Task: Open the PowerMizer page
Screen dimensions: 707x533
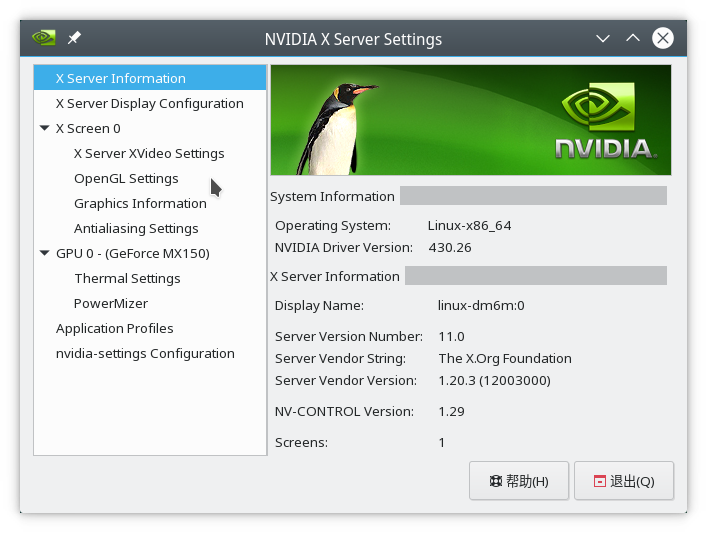Action: click(111, 303)
